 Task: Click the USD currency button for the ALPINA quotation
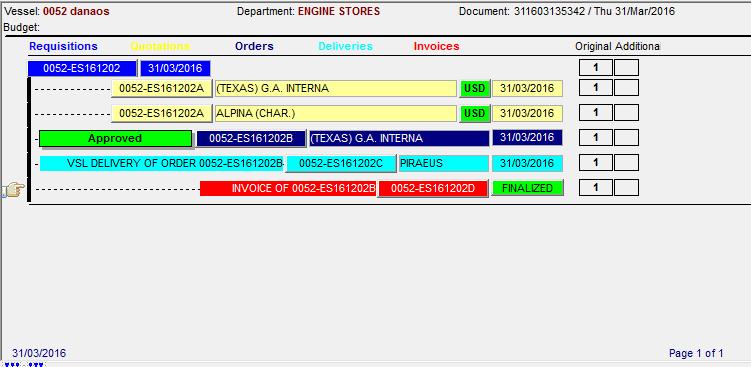tap(475, 114)
